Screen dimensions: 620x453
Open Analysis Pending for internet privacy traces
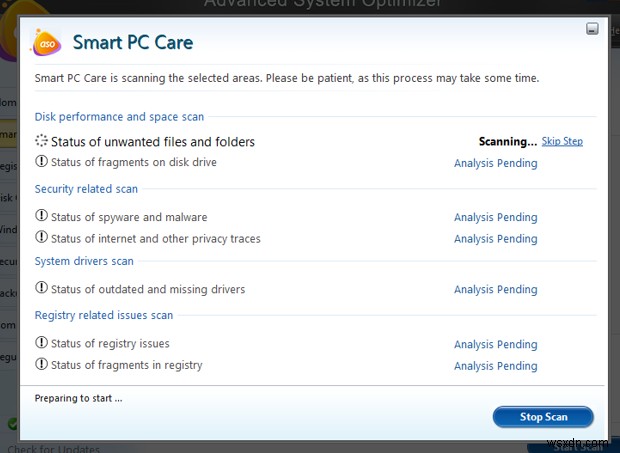click(x=495, y=239)
